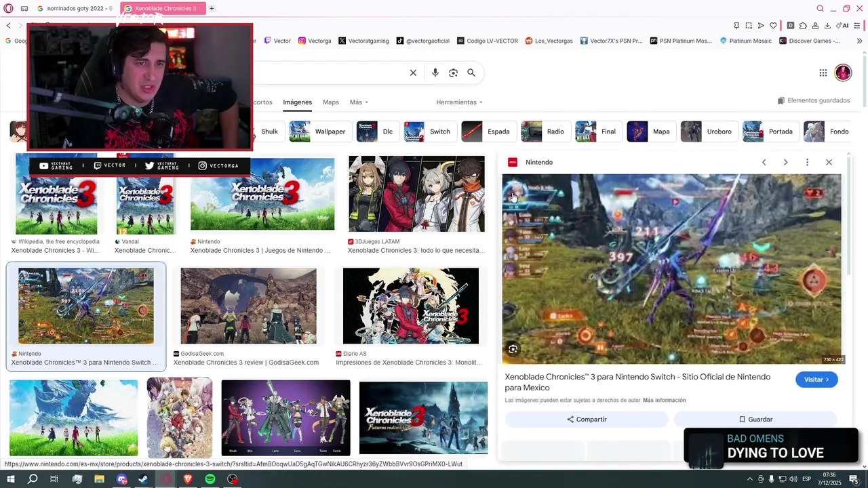This screenshot has width=868, height=488.
Task: Click the Opera menu logo
Action: pos(9,9)
